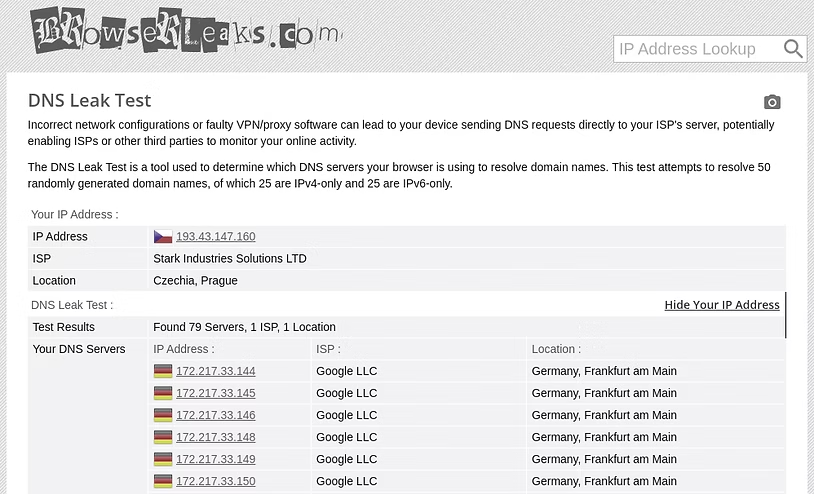Open the Hide Your IP Address link
The image size is (814, 494).
(x=722, y=305)
